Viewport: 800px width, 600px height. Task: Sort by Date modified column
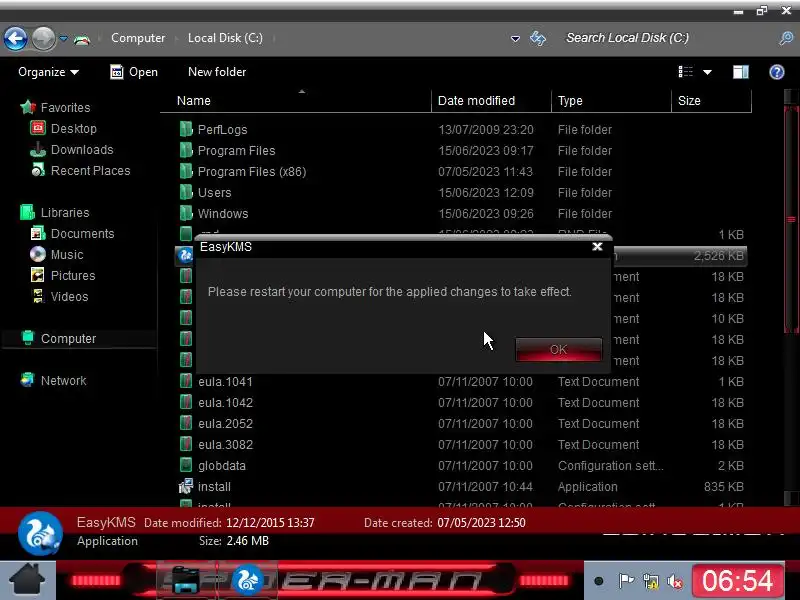click(491, 101)
